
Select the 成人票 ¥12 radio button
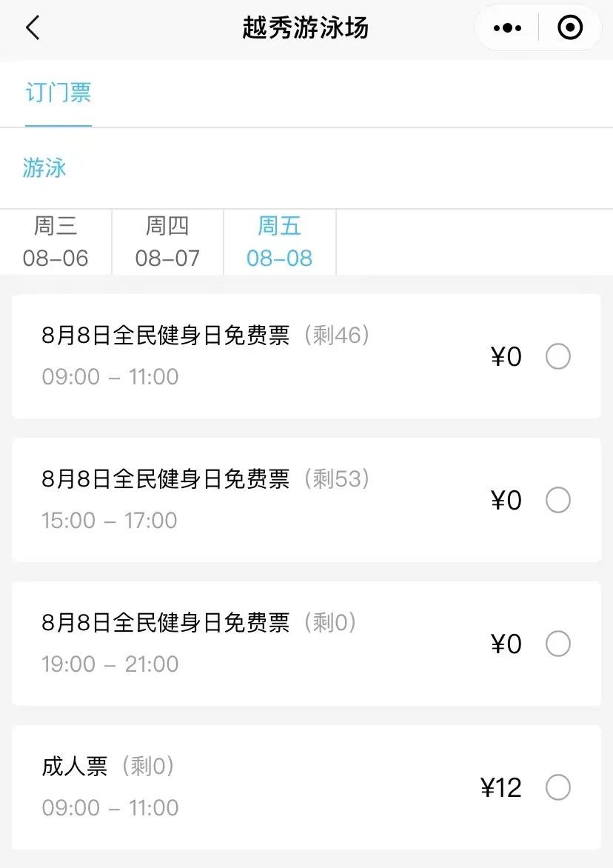[557, 787]
